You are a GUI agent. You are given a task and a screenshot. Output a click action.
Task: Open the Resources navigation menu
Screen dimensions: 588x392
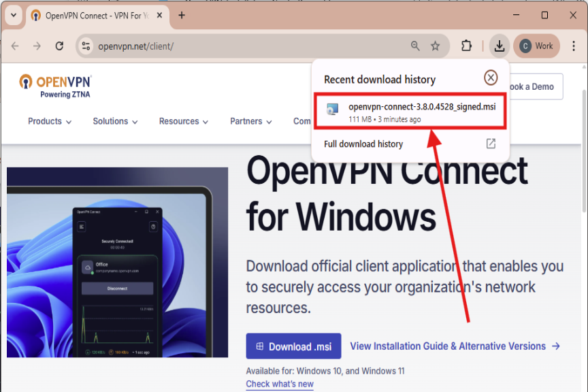(x=184, y=121)
